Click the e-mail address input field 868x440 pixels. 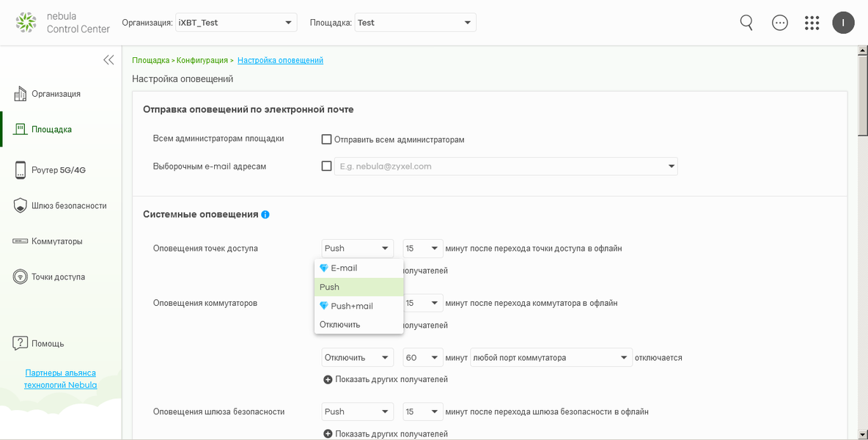coord(499,166)
